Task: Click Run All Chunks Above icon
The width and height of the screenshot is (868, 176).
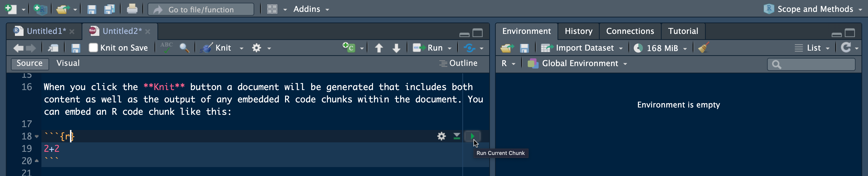Action: [457, 136]
